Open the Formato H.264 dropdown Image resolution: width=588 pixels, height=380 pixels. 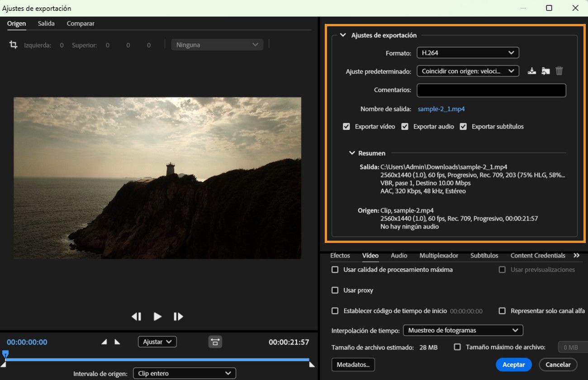pyautogui.click(x=467, y=53)
